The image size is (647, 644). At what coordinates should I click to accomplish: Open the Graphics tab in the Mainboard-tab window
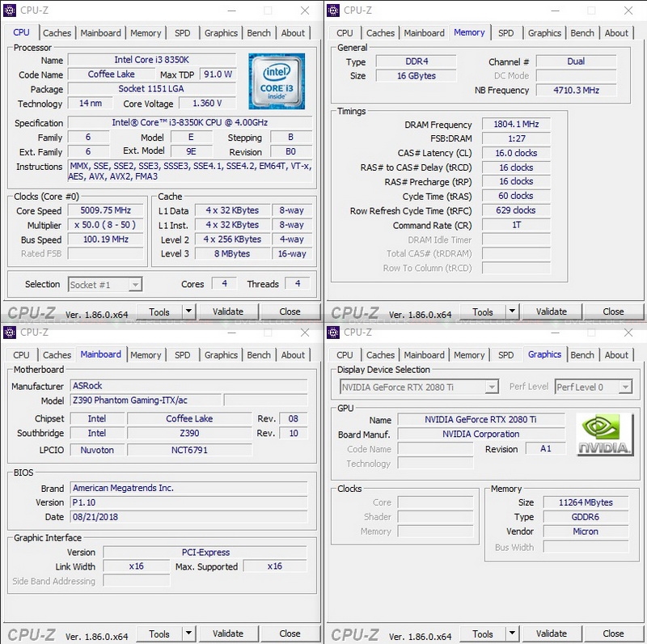pos(221,355)
